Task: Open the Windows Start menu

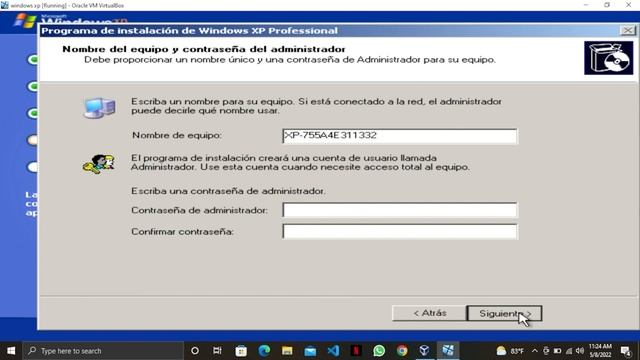Action: 11,351
